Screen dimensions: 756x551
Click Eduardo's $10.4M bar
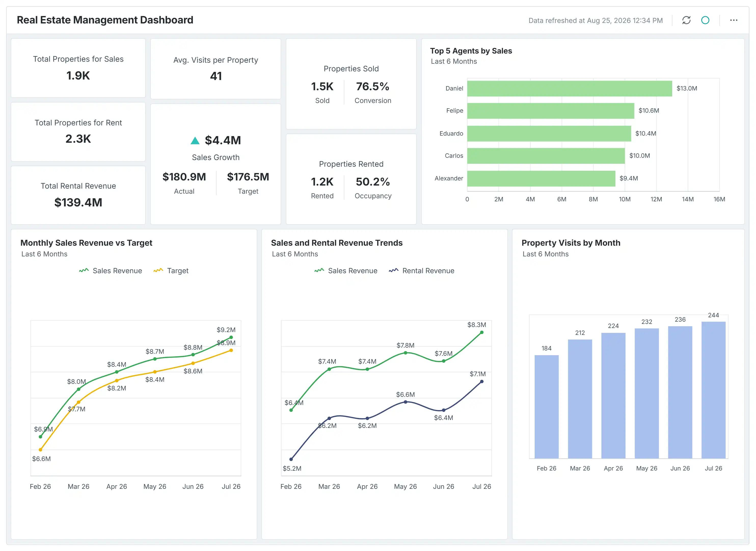click(x=549, y=133)
